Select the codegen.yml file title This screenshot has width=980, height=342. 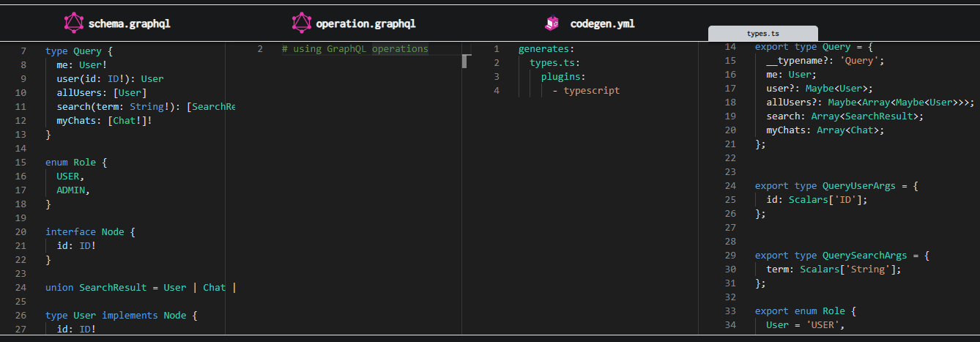tap(602, 23)
